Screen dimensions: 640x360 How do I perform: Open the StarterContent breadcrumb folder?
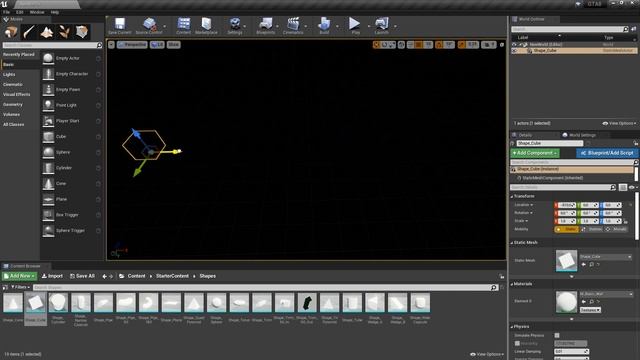[172, 276]
